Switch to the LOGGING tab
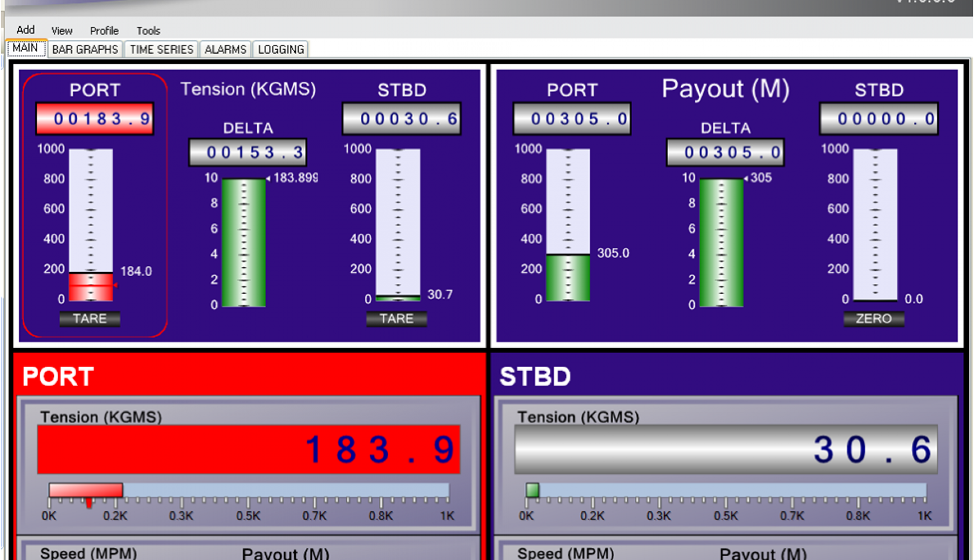974x560 pixels. click(x=281, y=49)
